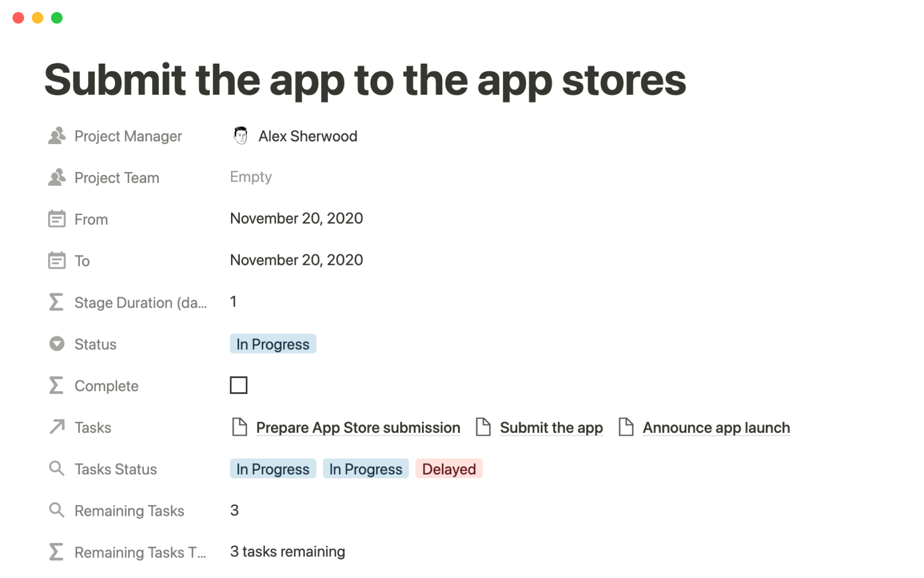Open the In Progress status selector

273,344
